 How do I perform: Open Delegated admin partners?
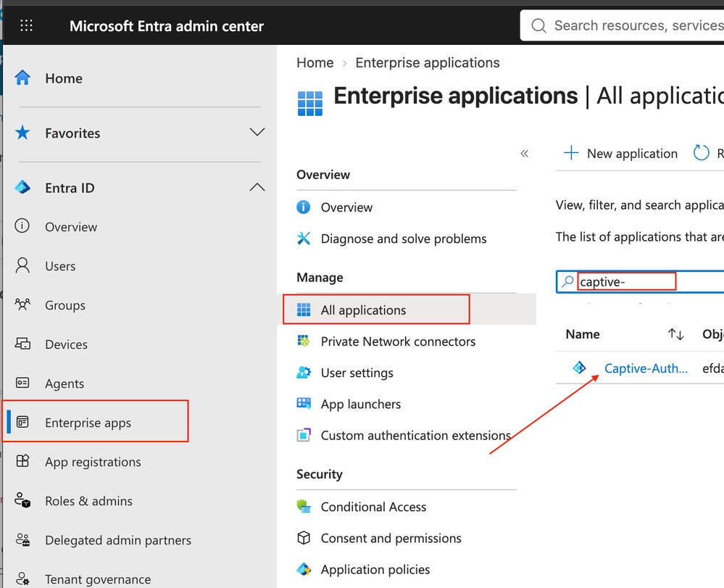(117, 540)
